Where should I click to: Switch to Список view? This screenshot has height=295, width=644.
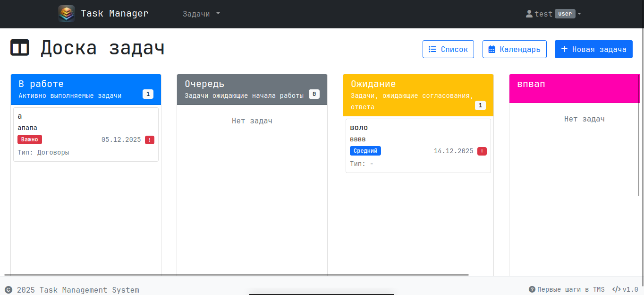[x=448, y=49]
